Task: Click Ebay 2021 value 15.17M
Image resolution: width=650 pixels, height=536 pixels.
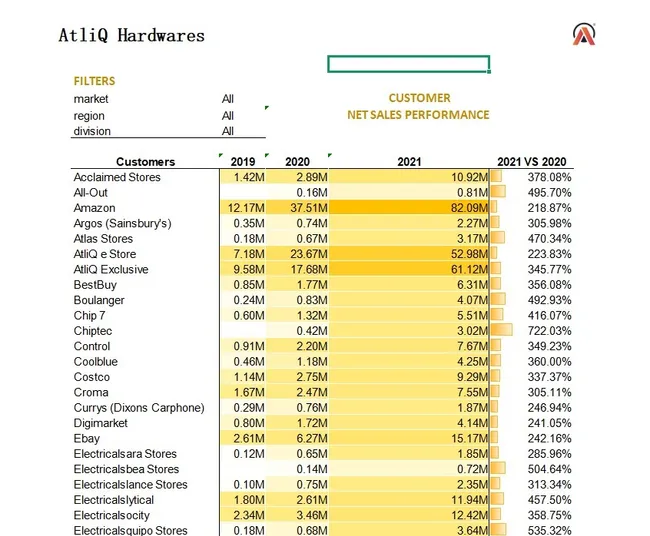Action: click(x=469, y=439)
